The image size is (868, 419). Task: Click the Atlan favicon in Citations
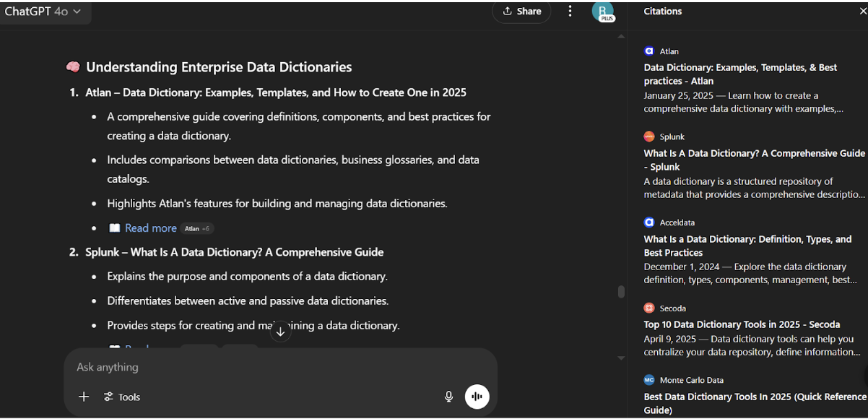tap(648, 51)
